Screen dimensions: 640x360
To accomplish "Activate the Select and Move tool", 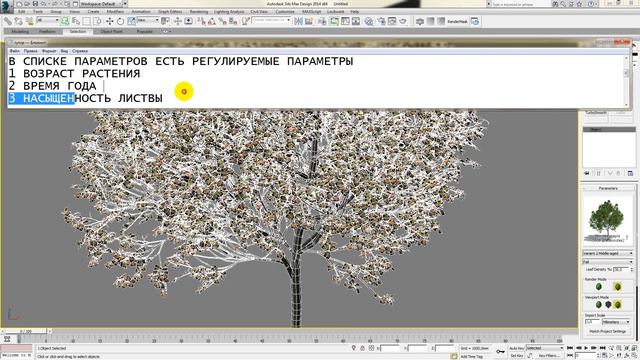I will tap(109, 21).
